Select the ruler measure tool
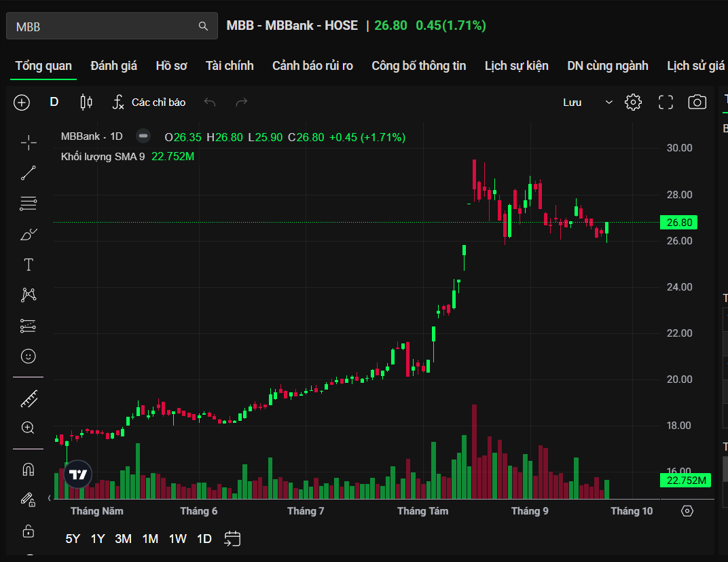Image resolution: width=728 pixels, height=562 pixels. pyautogui.click(x=29, y=399)
